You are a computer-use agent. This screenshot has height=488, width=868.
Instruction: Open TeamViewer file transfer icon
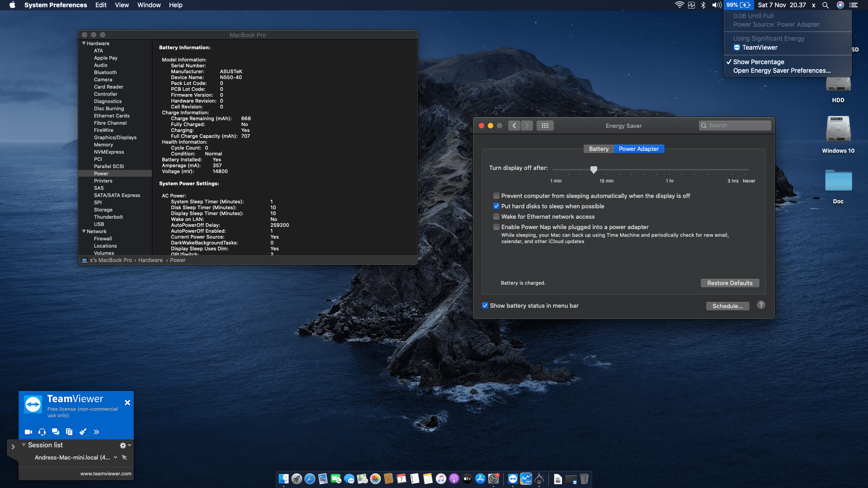click(x=69, y=432)
